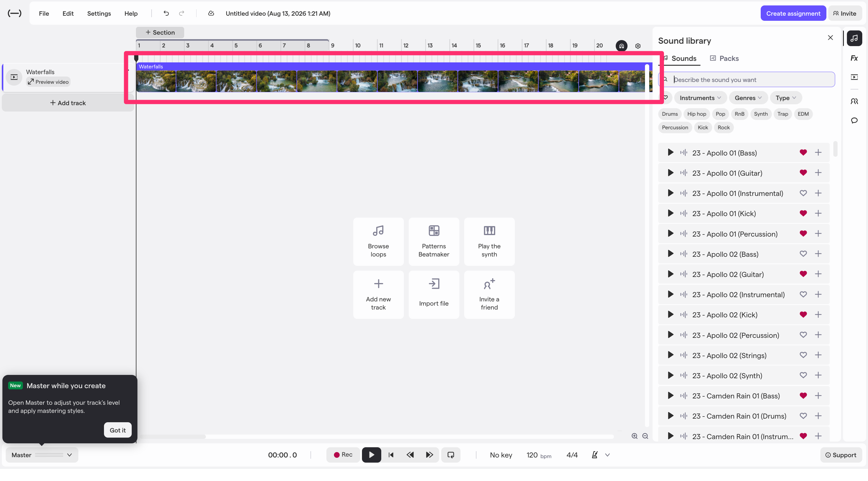Open the No key selector
The width and height of the screenshot is (868, 481).
pos(501,455)
